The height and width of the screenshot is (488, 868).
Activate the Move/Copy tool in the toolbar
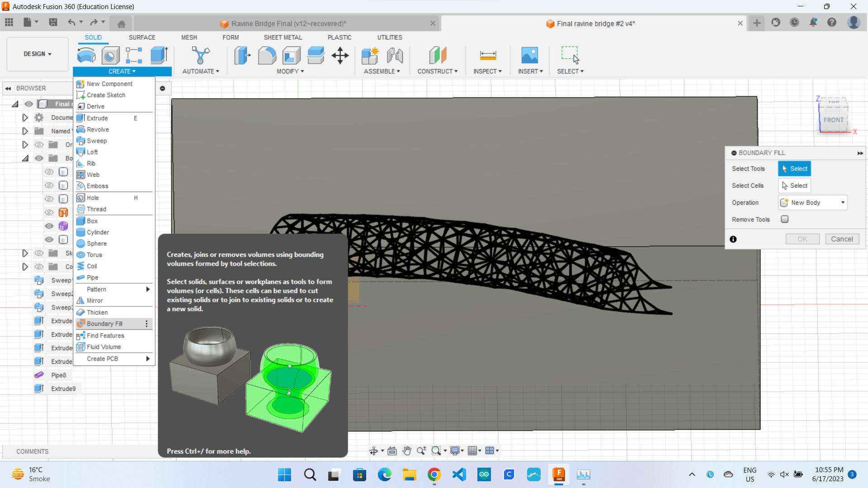tap(340, 55)
